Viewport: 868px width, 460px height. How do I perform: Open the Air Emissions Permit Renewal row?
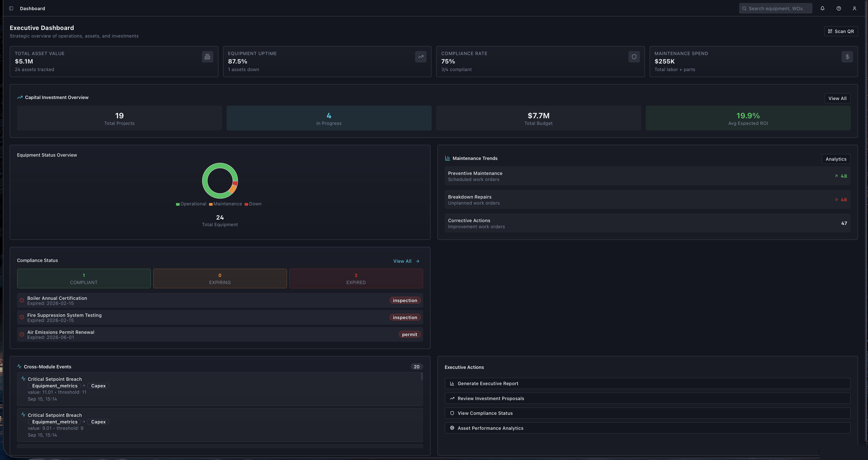(220, 334)
